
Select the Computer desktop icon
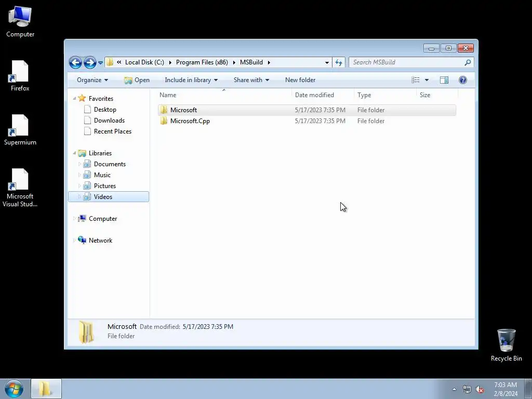(20, 22)
